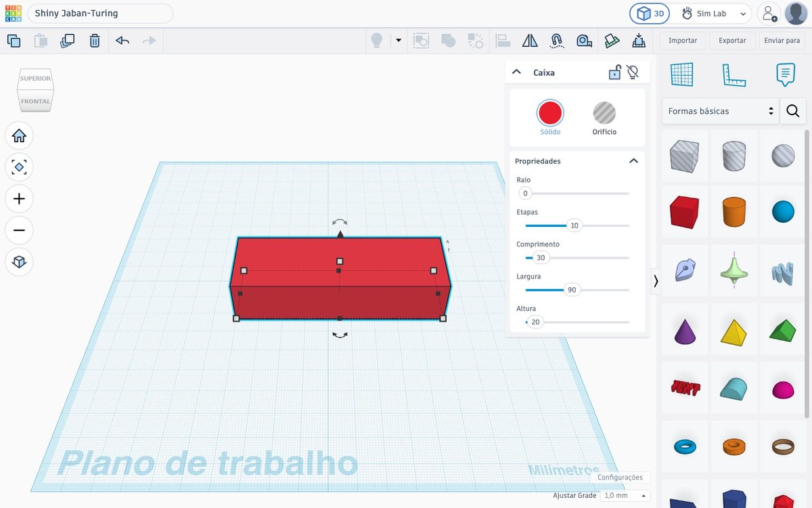Screen dimensions: 812x508
Task: Click the Importar button
Action: (x=683, y=41)
